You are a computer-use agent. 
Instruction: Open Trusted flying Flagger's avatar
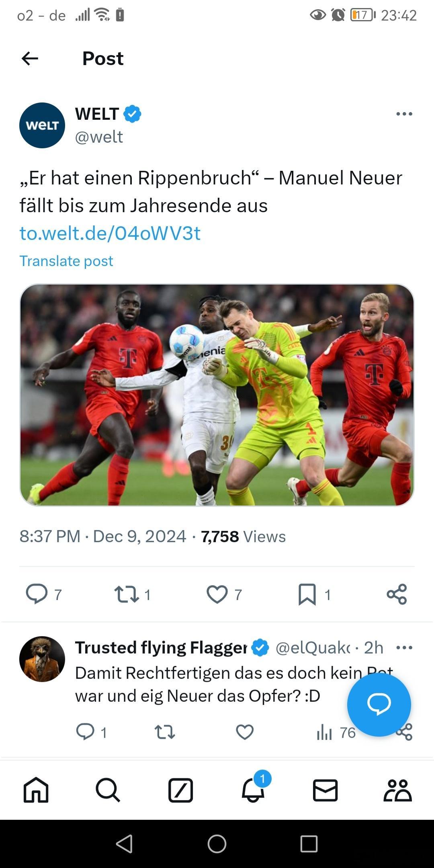point(42,659)
